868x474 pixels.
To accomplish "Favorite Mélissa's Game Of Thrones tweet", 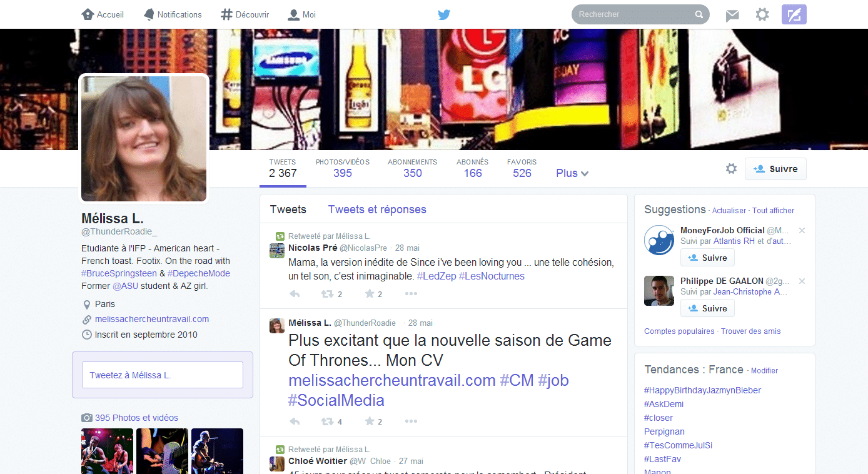I will pos(369,421).
